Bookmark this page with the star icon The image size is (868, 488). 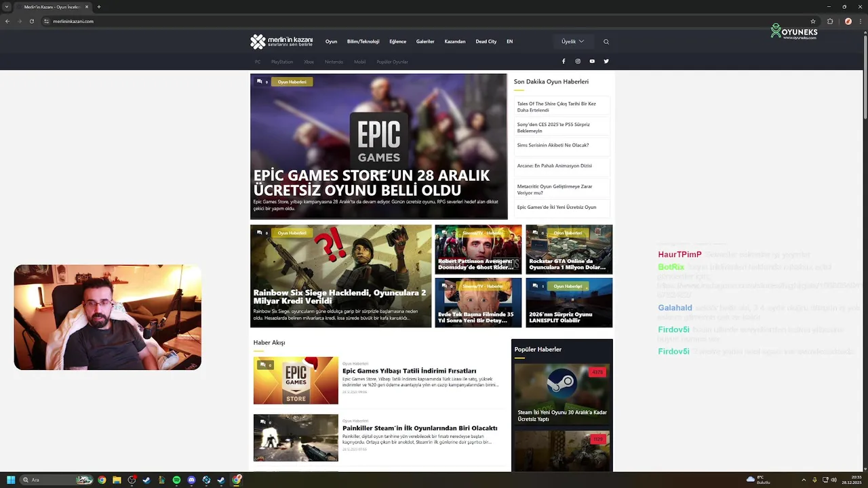813,21
